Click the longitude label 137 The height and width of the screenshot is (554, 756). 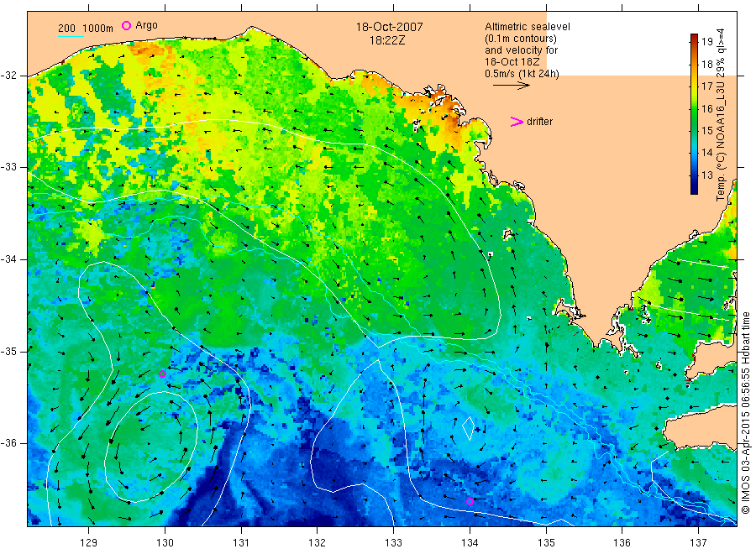(698, 543)
